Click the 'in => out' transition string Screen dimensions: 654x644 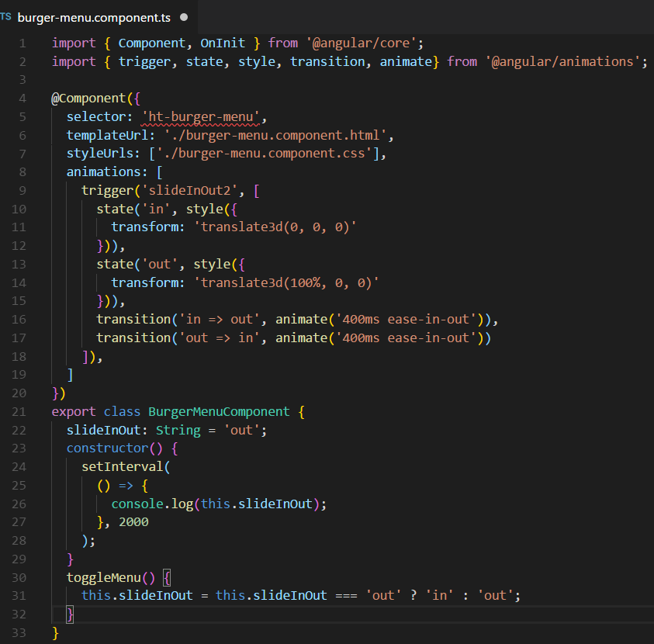[220, 320]
